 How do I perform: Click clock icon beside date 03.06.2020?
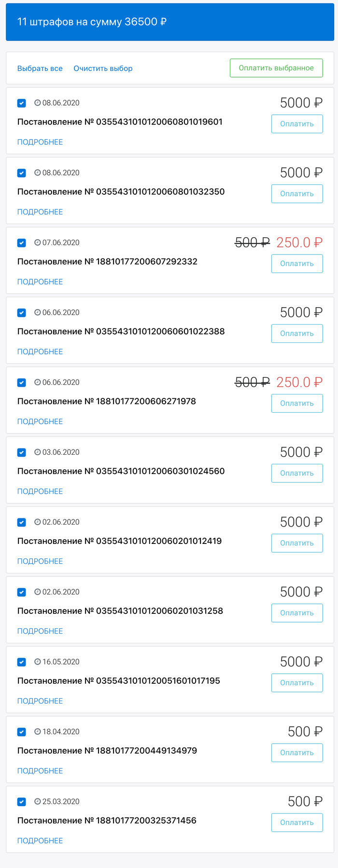point(38,452)
